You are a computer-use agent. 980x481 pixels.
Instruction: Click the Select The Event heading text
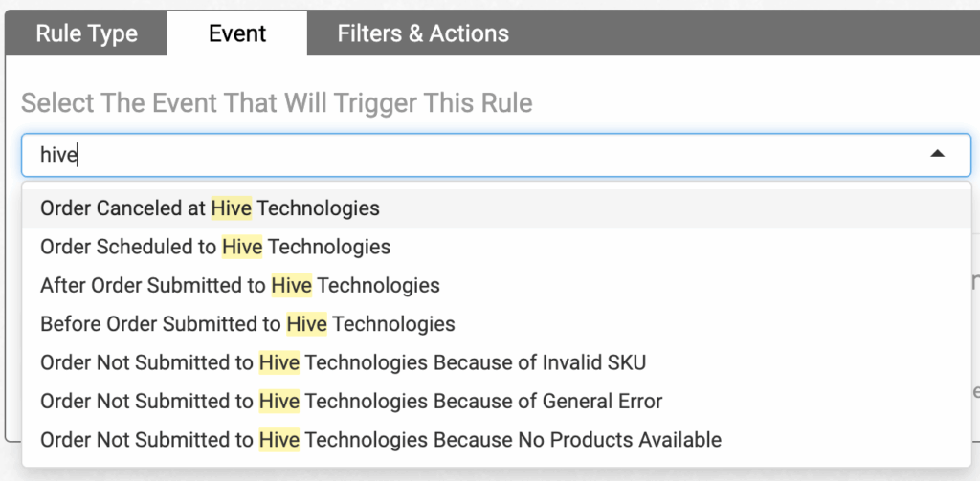point(277,103)
